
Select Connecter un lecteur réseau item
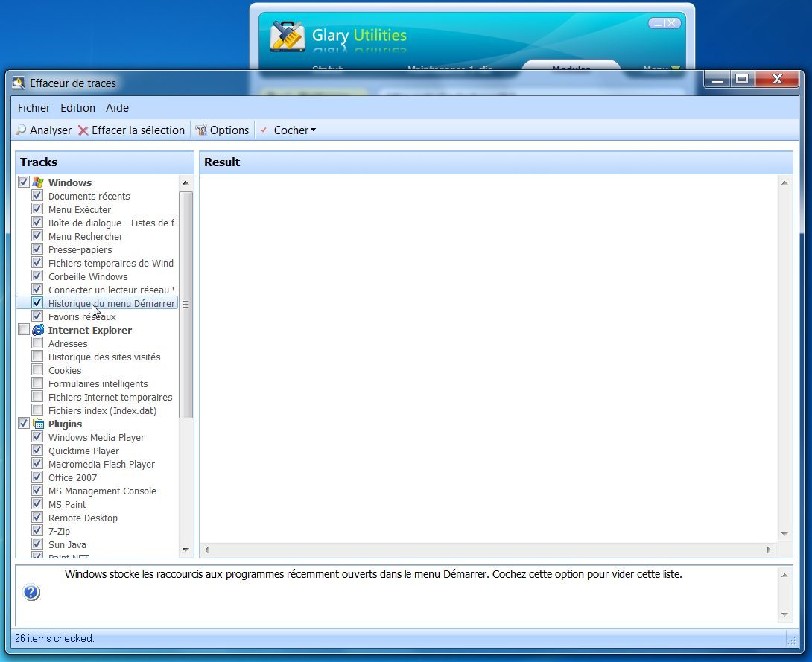point(111,290)
